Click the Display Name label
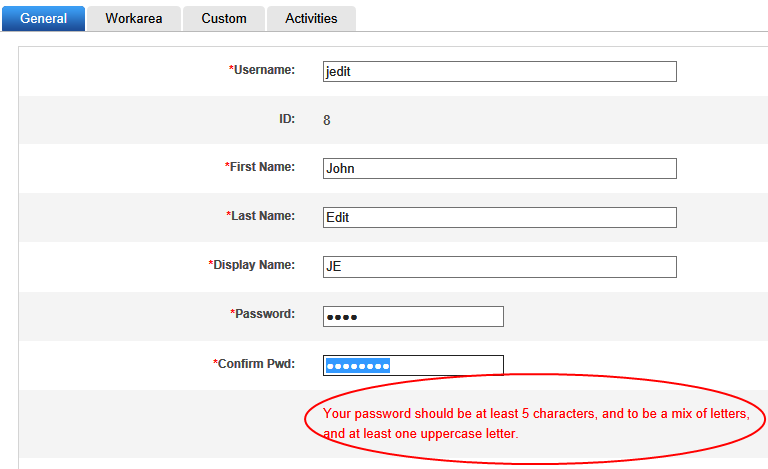The width and height of the screenshot is (768, 469). pos(252,265)
